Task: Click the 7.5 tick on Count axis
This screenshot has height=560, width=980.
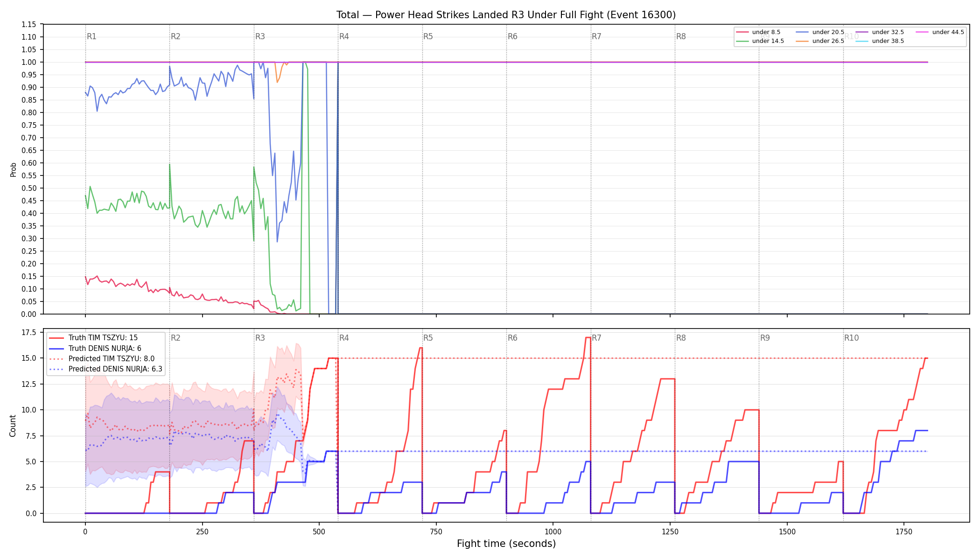Action: coord(32,436)
